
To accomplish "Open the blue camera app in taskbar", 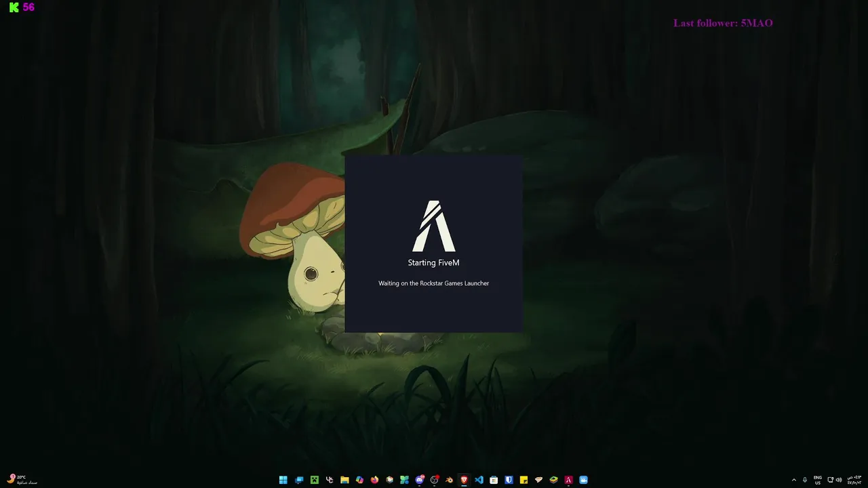I will pos(583,480).
